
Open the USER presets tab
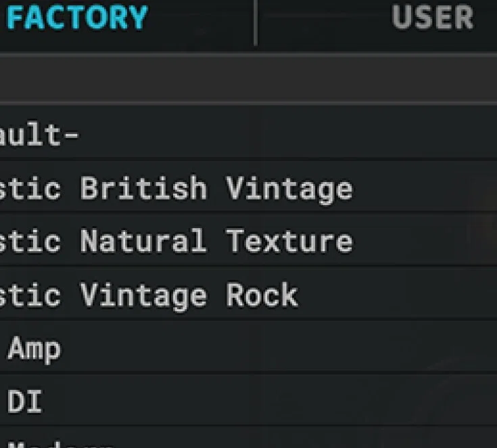[x=432, y=18]
